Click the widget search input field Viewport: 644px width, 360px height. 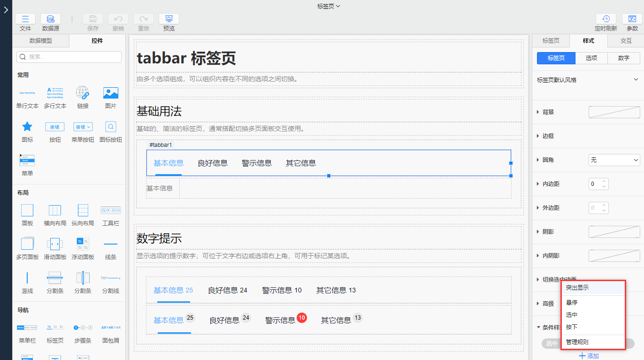[69, 57]
